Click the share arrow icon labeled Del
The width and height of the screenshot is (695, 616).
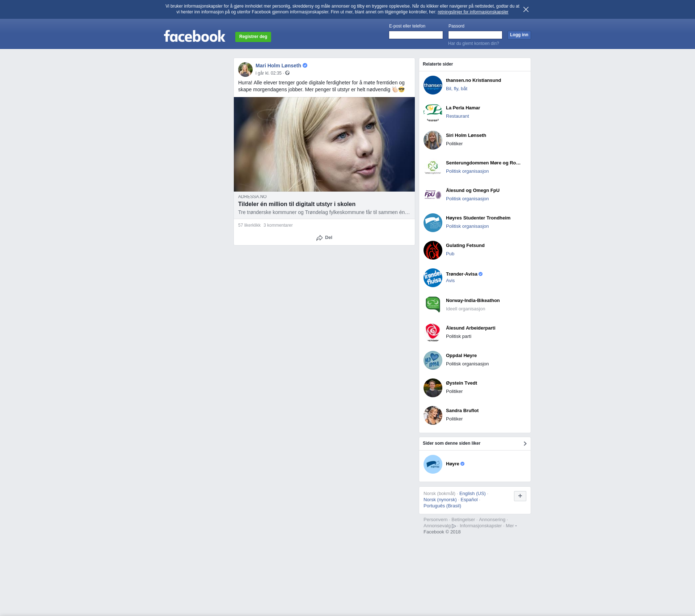(x=319, y=238)
